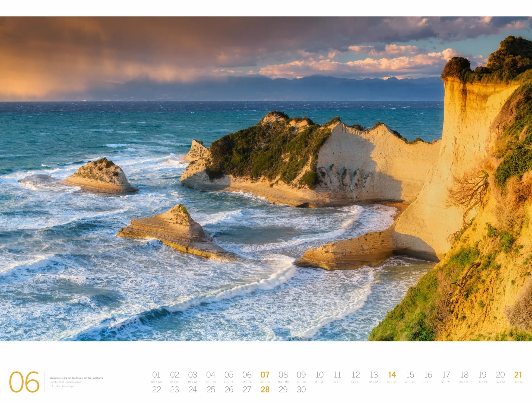The height and width of the screenshot is (403, 532).
Task: Select date 18 in the calendar
Action: 464,375
